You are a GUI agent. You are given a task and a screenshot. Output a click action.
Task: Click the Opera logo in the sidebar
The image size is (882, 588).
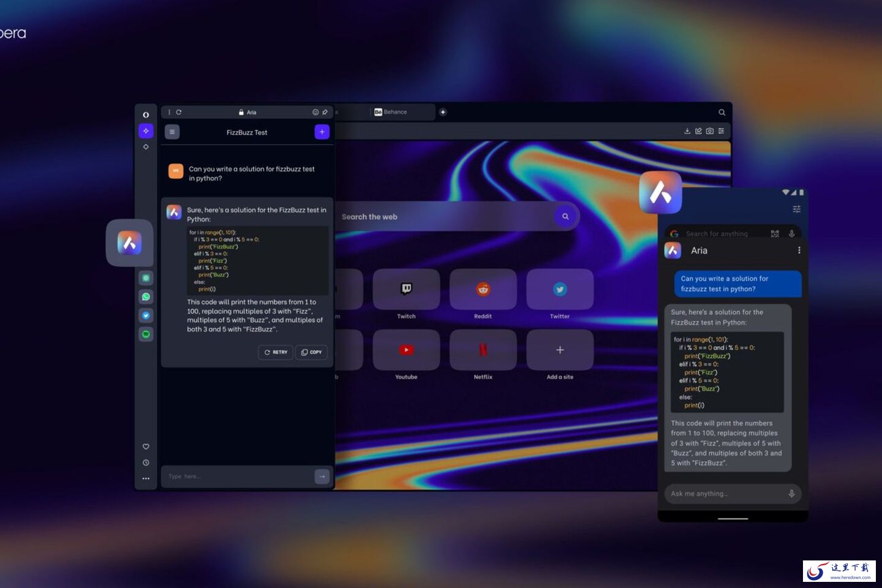[146, 115]
